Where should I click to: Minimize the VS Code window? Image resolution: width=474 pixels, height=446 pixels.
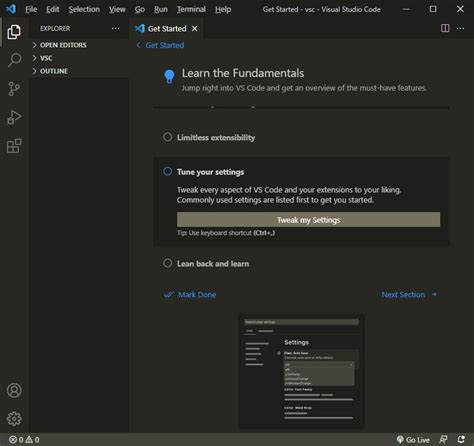coord(406,9)
